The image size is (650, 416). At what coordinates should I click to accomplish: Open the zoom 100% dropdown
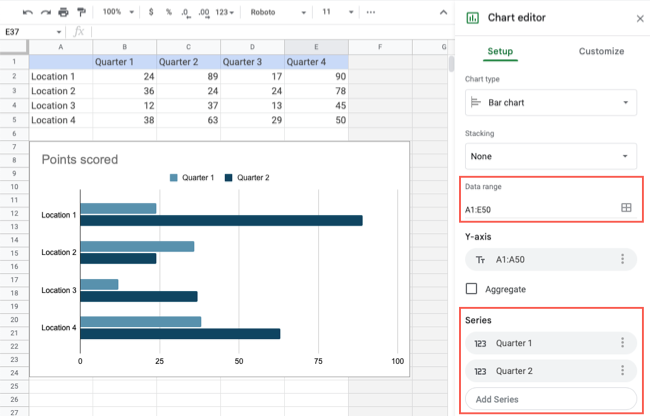point(117,12)
